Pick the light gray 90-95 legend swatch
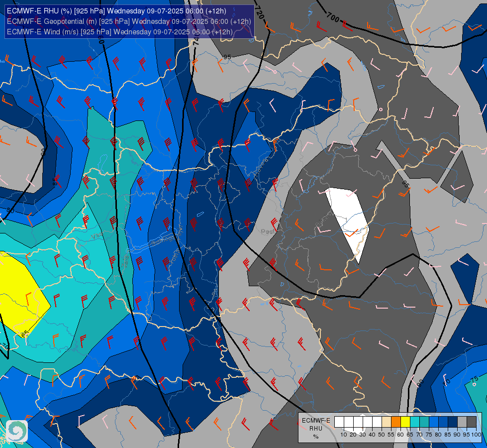The image size is (487, 448). coord(462,422)
